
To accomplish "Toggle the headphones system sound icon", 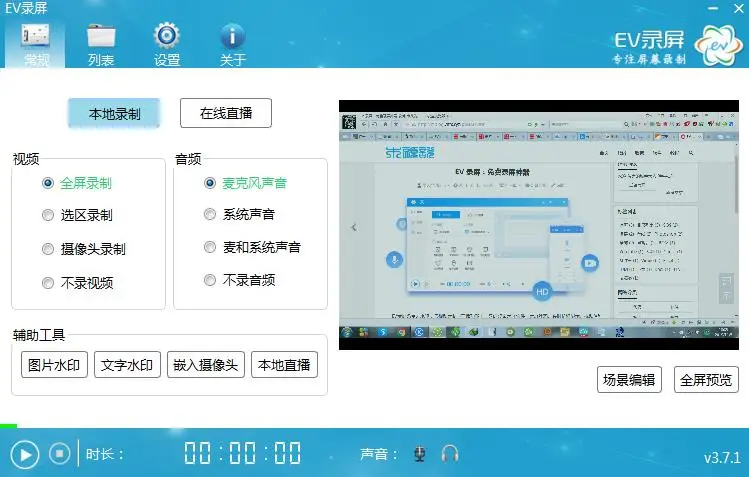I will click(450, 454).
